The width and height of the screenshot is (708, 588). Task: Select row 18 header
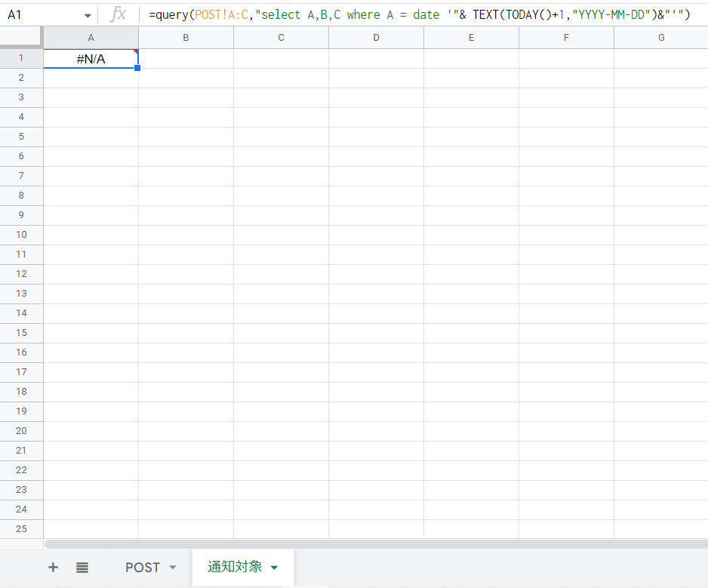pos(21,392)
